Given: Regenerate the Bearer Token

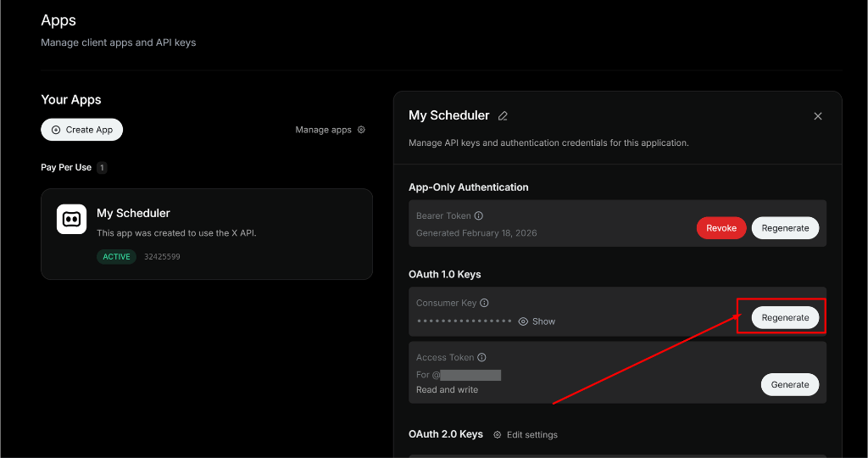Looking at the screenshot, I should [785, 228].
